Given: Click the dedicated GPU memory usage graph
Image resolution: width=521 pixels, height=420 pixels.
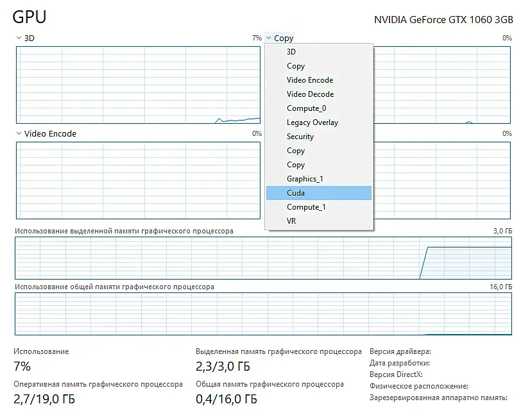Looking at the screenshot, I should 263,258.
